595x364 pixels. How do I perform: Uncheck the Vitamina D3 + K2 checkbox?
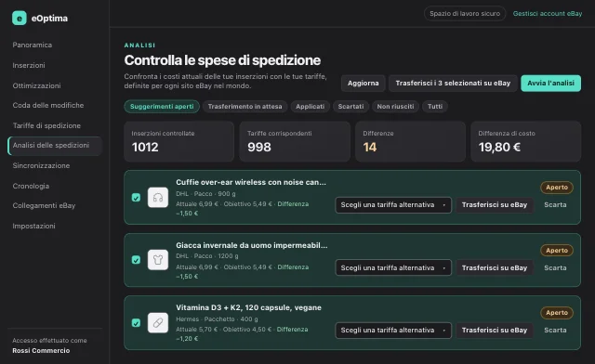pyautogui.click(x=136, y=322)
